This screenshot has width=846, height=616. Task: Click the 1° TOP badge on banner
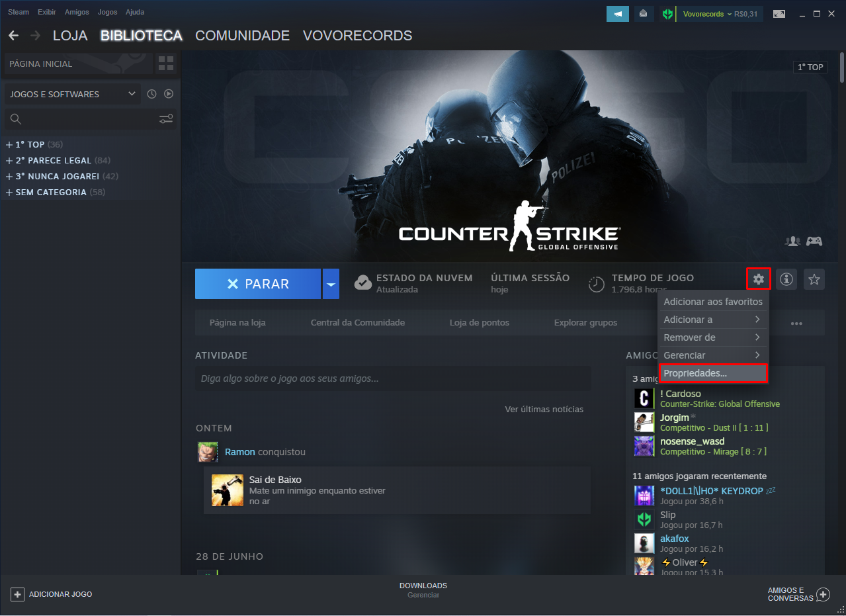coord(810,67)
